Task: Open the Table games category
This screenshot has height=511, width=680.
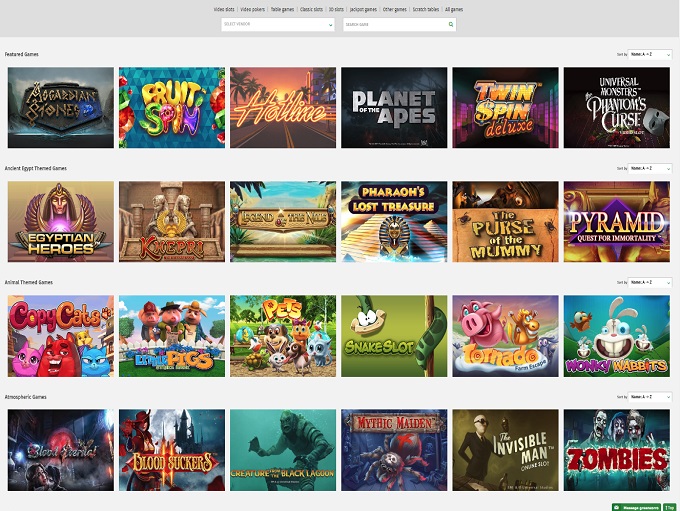Action: [x=284, y=8]
